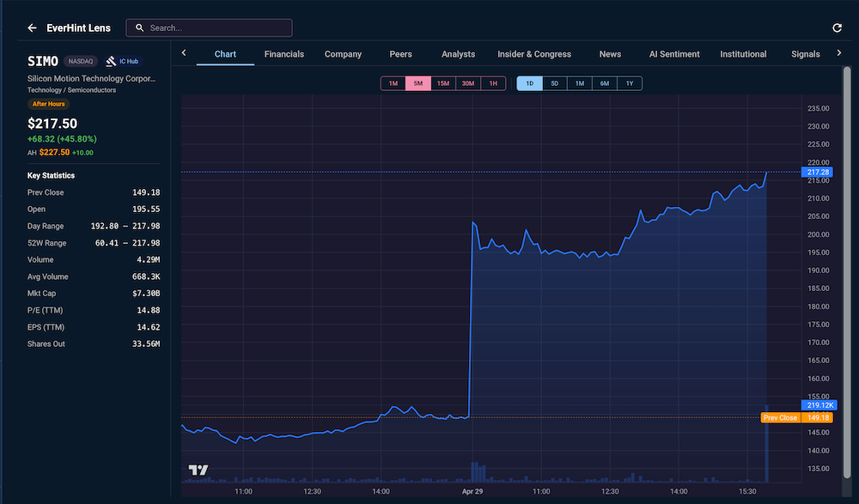The width and height of the screenshot is (859, 504).
Task: Click the 219.12K volume label
Action: pos(819,405)
